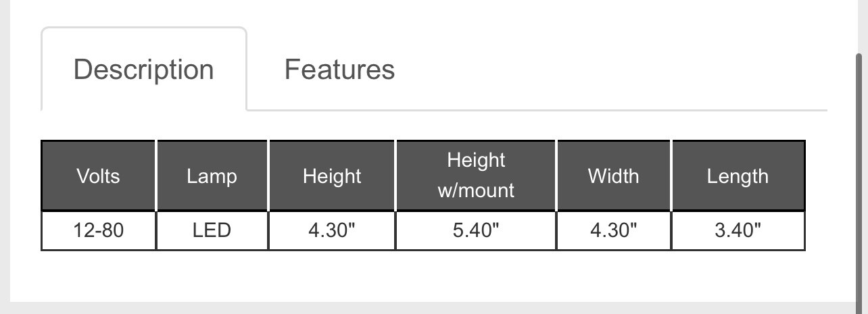
Task: Click the Lamp column header
Action: point(212,176)
